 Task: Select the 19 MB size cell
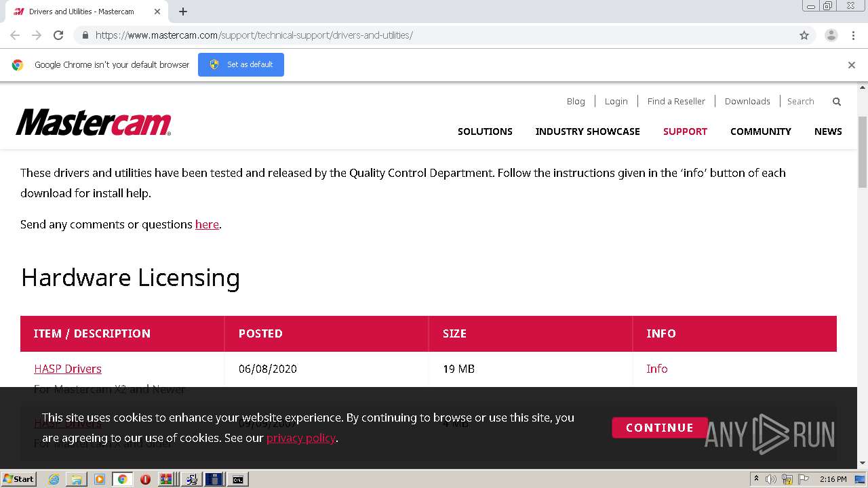coord(458,369)
